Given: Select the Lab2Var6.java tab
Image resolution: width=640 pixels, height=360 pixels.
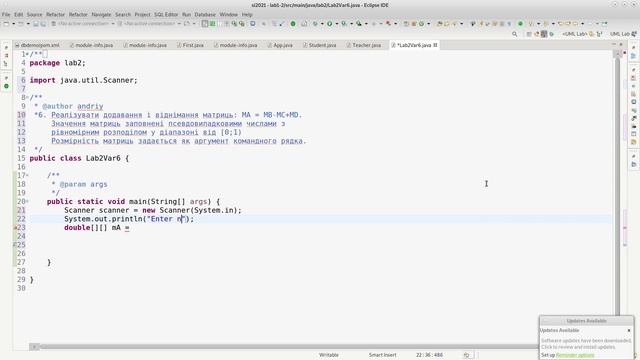Looking at the screenshot, I should (x=414, y=45).
